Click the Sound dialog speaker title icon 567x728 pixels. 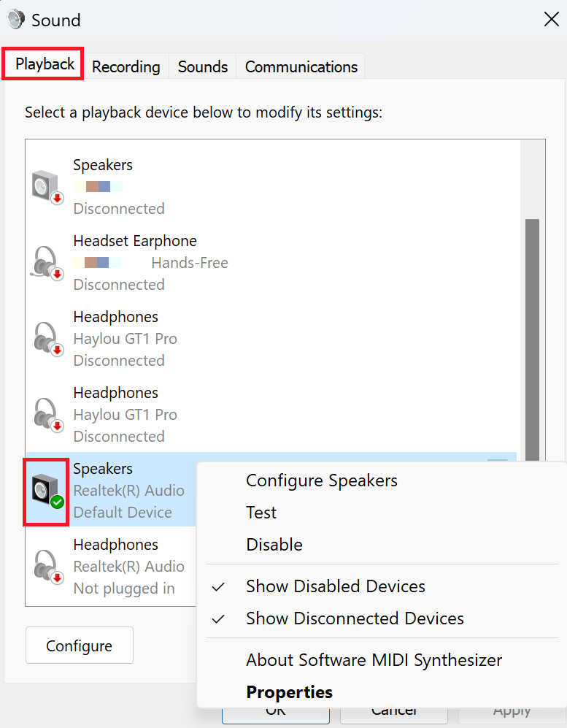15,19
